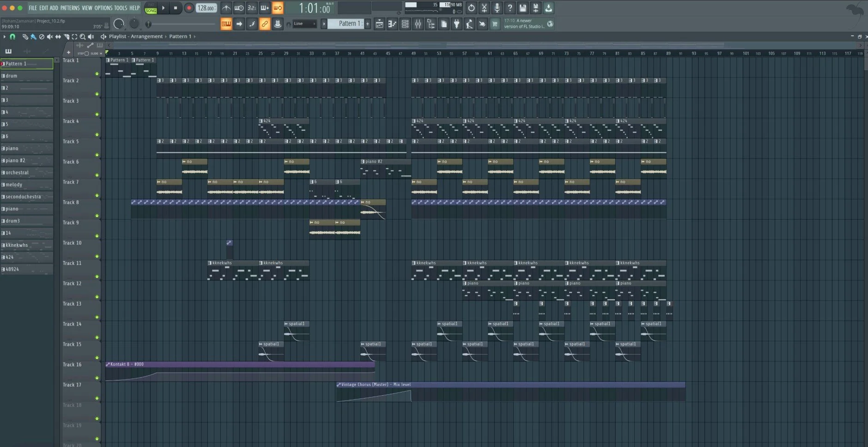
Task: Add new pattern with plus button
Action: (x=368, y=24)
